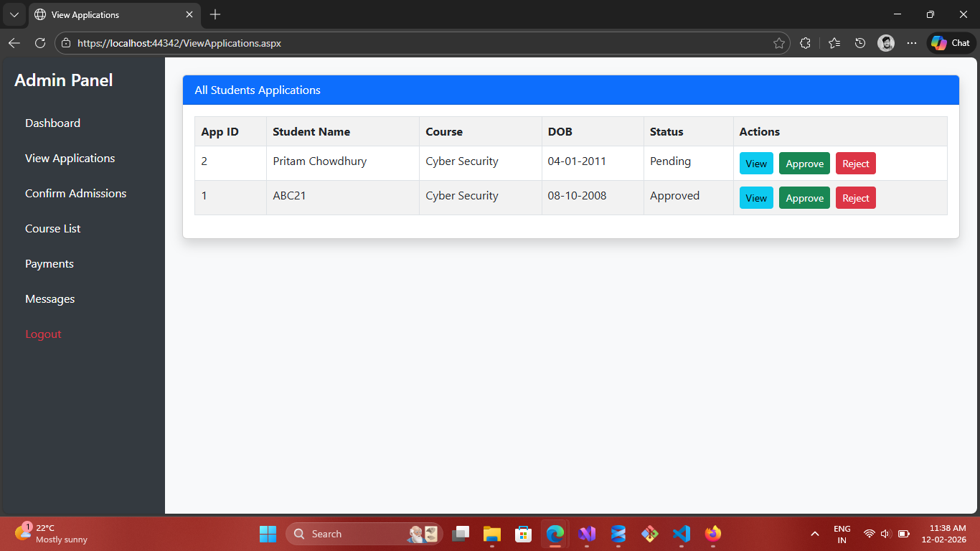
Task: Approve Pritam Chowdhury's application
Action: [x=804, y=164]
